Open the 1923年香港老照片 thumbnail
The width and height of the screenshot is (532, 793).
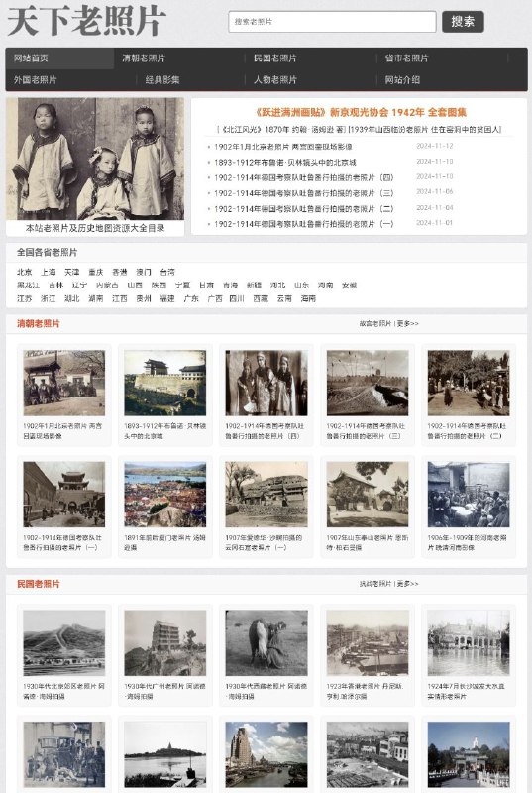[368, 642]
